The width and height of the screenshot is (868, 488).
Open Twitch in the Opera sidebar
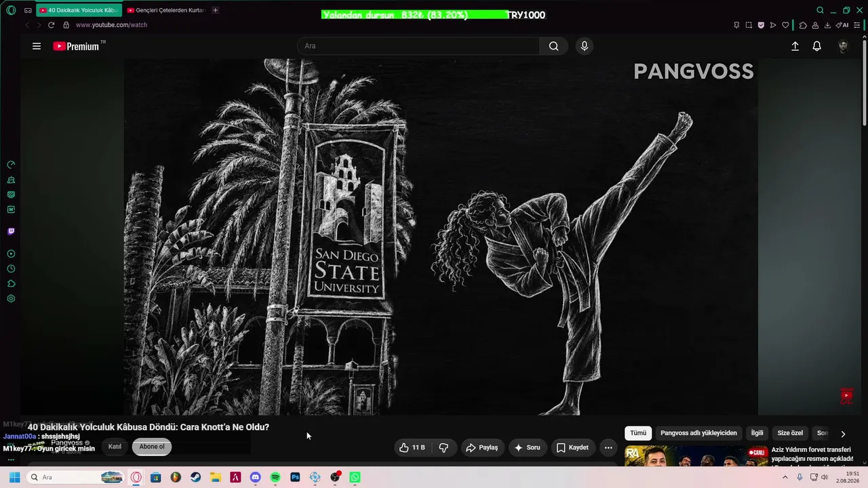point(11,231)
